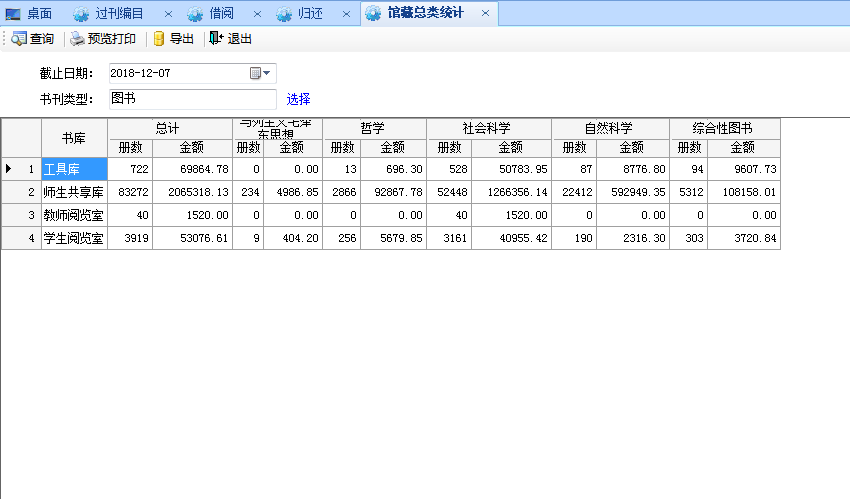Click the 导出 (Export) toolbar icon

point(173,39)
